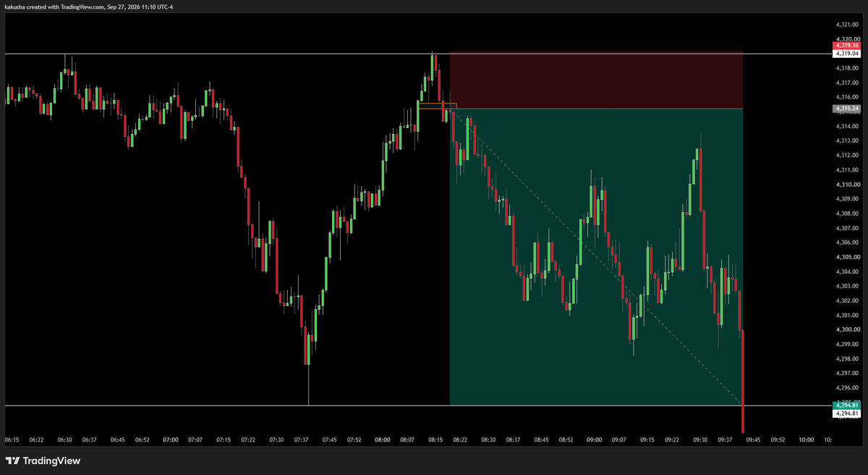Click price axis label 4,310.00

click(846, 184)
